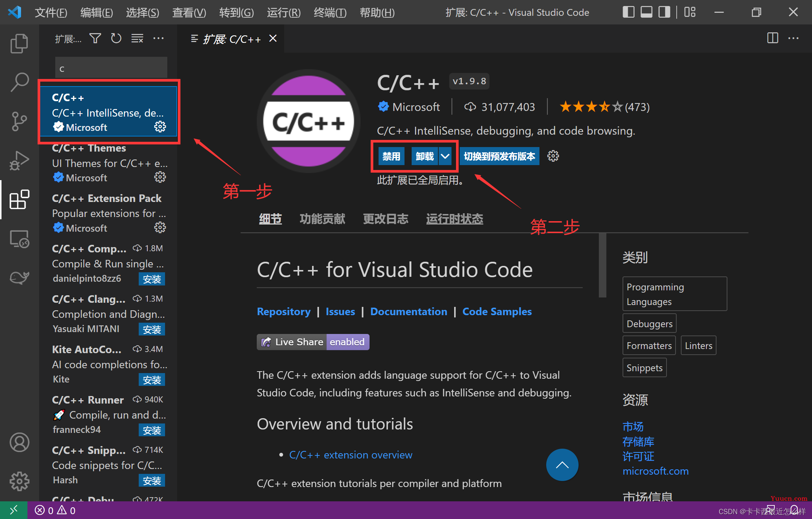The width and height of the screenshot is (812, 519).
Task: Install C/C++ Clang by Yasuaki MITANI
Action: pyautogui.click(x=152, y=329)
